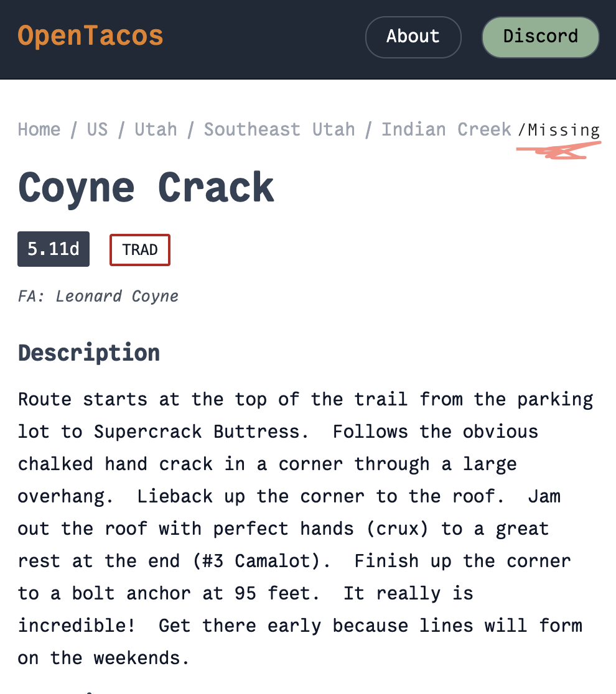Viewport: 616px width, 694px height.
Task: Open the OpenTacos homepage logo
Action: (x=90, y=35)
